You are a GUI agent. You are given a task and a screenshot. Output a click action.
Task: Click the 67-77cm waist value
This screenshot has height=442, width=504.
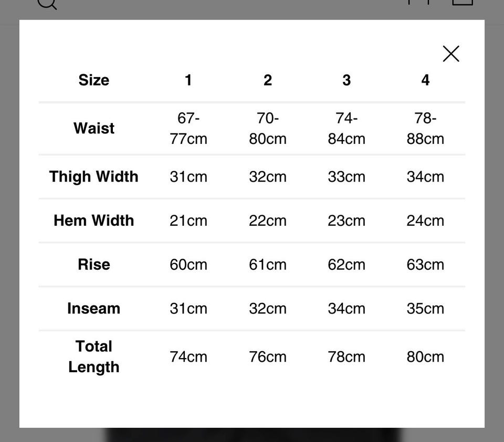[x=188, y=128]
